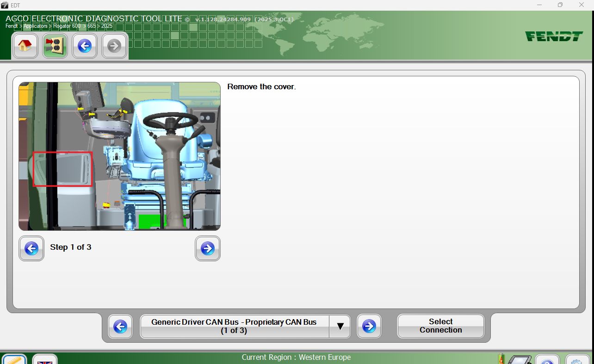594x364 pixels.
Task: Show previous CAN Bus connection option
Action: pyautogui.click(x=120, y=327)
